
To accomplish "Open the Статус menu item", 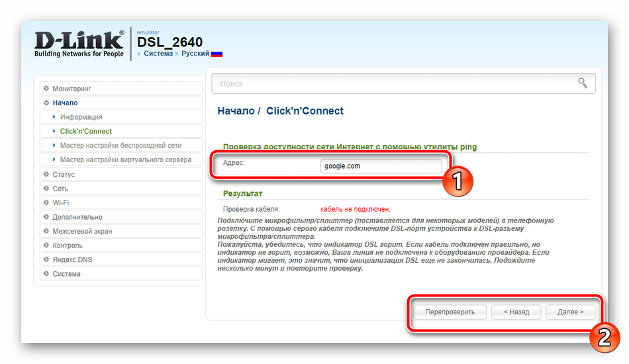I will (121, 174).
